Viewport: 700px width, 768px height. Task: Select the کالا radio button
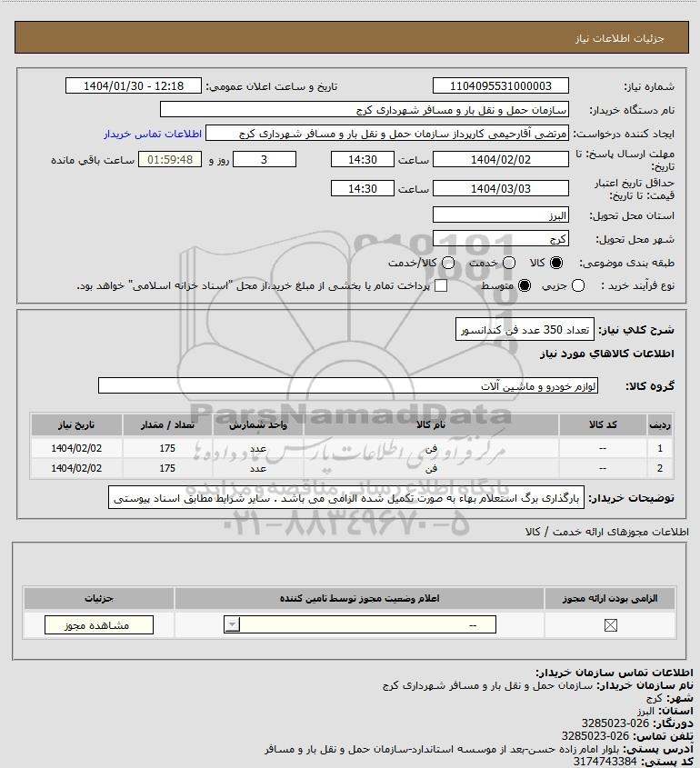click(556, 263)
